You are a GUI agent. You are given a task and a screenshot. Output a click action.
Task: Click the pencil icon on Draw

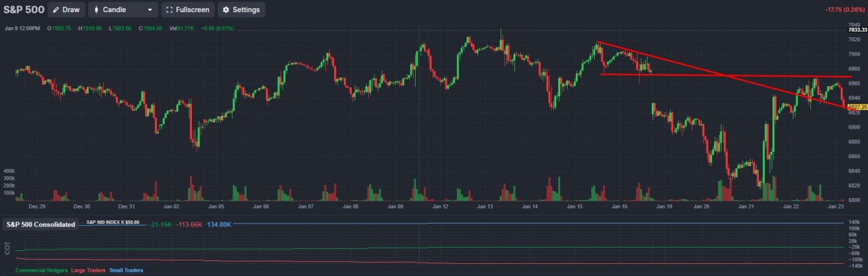pyautogui.click(x=56, y=10)
